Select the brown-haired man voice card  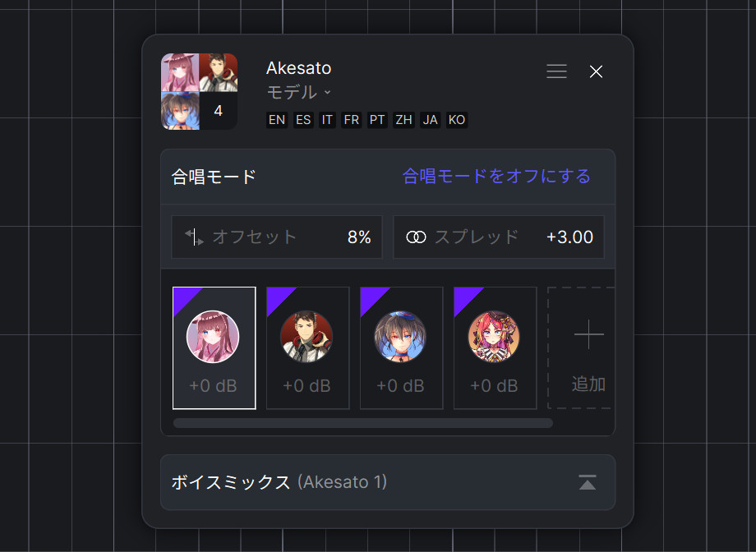pos(307,348)
